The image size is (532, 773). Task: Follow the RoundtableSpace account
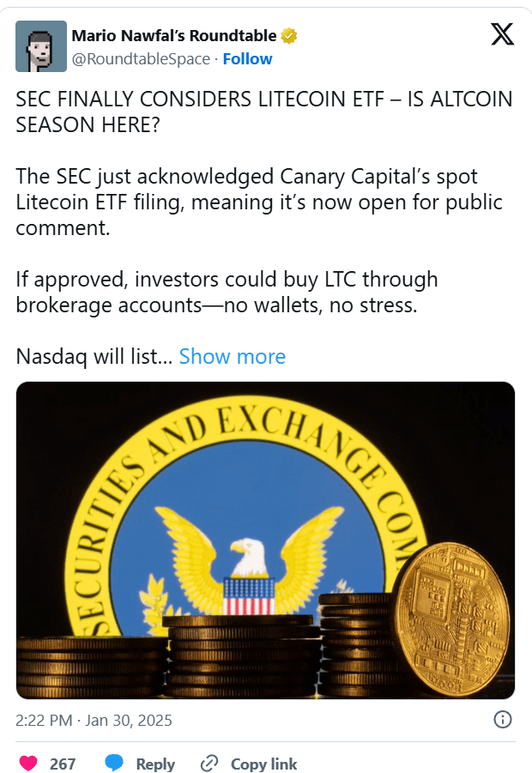[247, 59]
